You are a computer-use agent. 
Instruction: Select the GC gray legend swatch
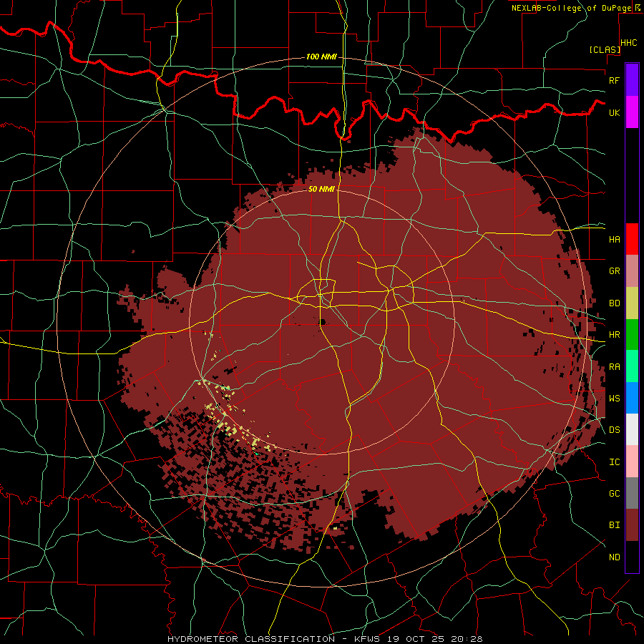pos(632,493)
